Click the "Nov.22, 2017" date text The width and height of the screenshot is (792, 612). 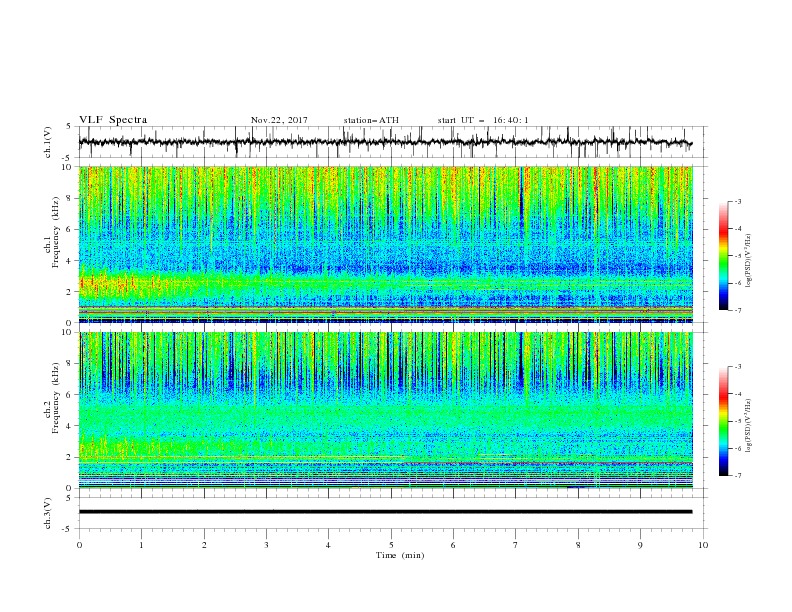[x=279, y=120]
